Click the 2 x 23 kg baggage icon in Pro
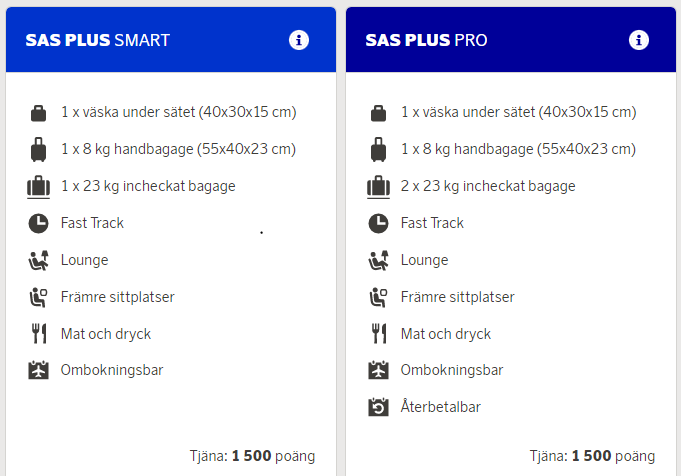 tap(378, 186)
